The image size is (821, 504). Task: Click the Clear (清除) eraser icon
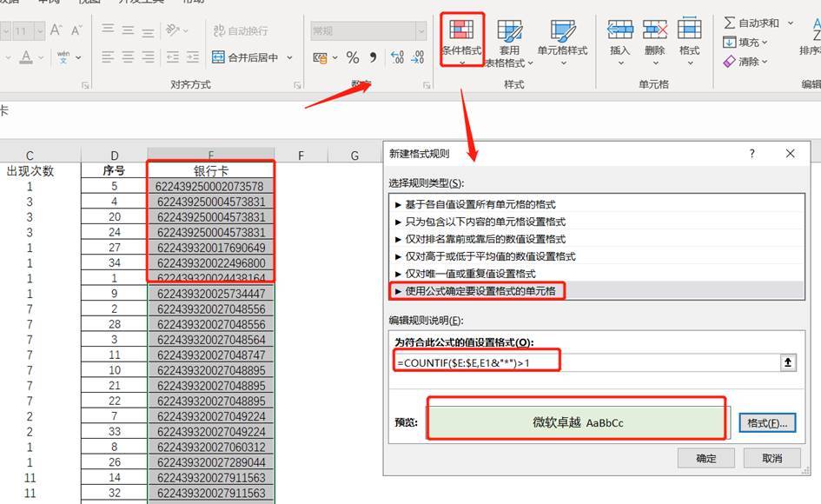[x=730, y=62]
